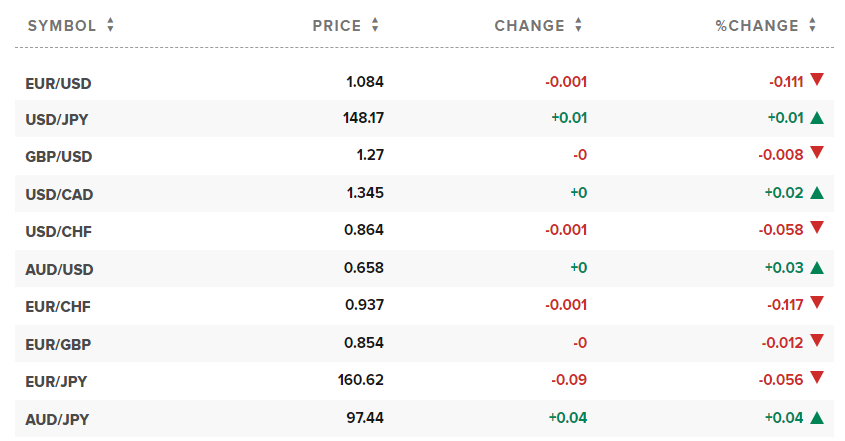The image size is (845, 441).
Task: Click the green up arrow for USD/JPY
Action: point(817,118)
